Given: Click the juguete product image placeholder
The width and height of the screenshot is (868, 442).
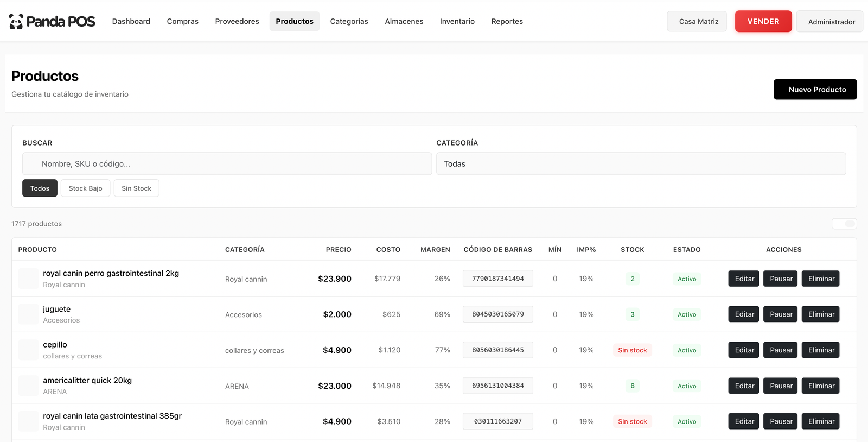Looking at the screenshot, I should (x=28, y=314).
